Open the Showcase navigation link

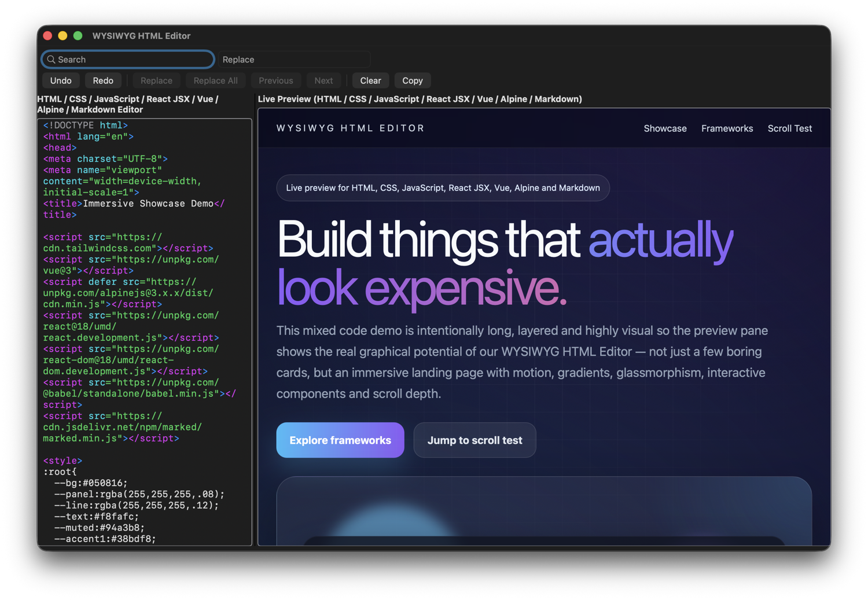tap(665, 128)
